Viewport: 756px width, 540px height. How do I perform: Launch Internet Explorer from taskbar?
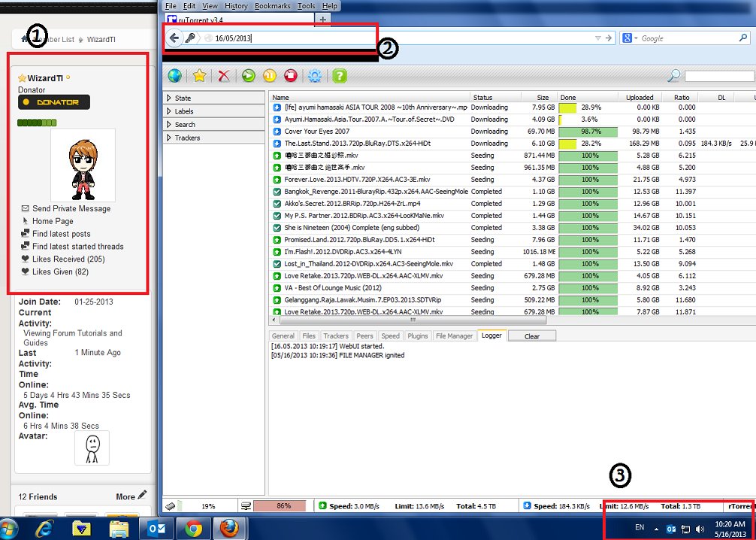pyautogui.click(x=44, y=529)
